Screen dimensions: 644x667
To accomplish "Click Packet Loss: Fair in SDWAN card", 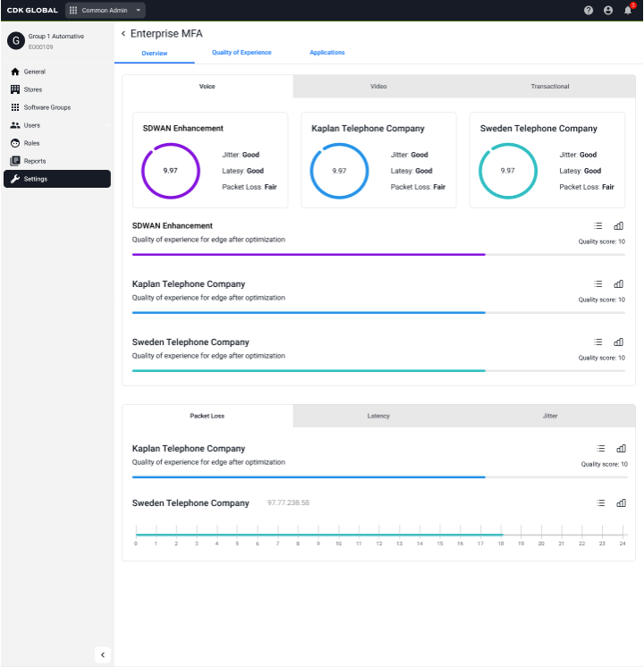I will [x=250, y=187].
